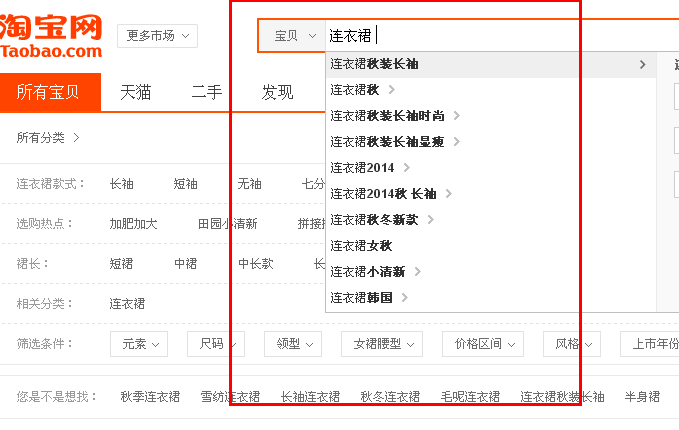Select suggestion 连衣裙2014
This screenshot has width=679, height=430.
click(362, 168)
